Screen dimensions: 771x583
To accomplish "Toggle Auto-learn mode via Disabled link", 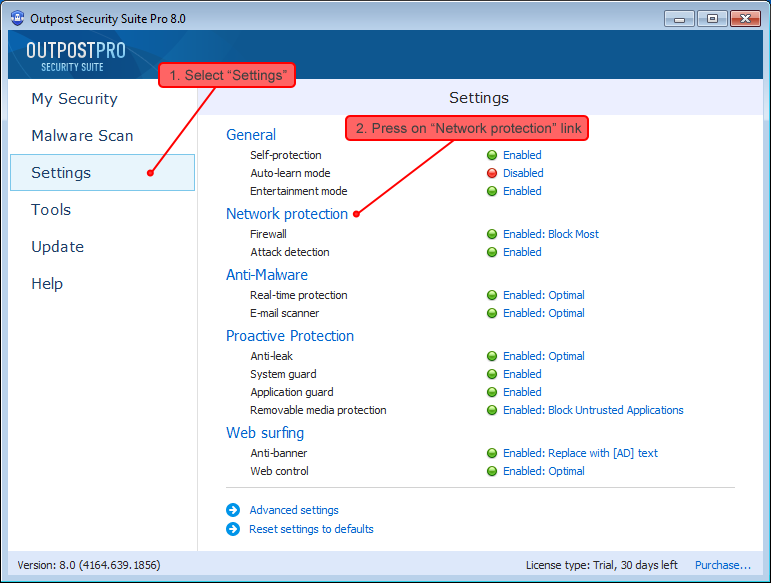I will tap(523, 173).
